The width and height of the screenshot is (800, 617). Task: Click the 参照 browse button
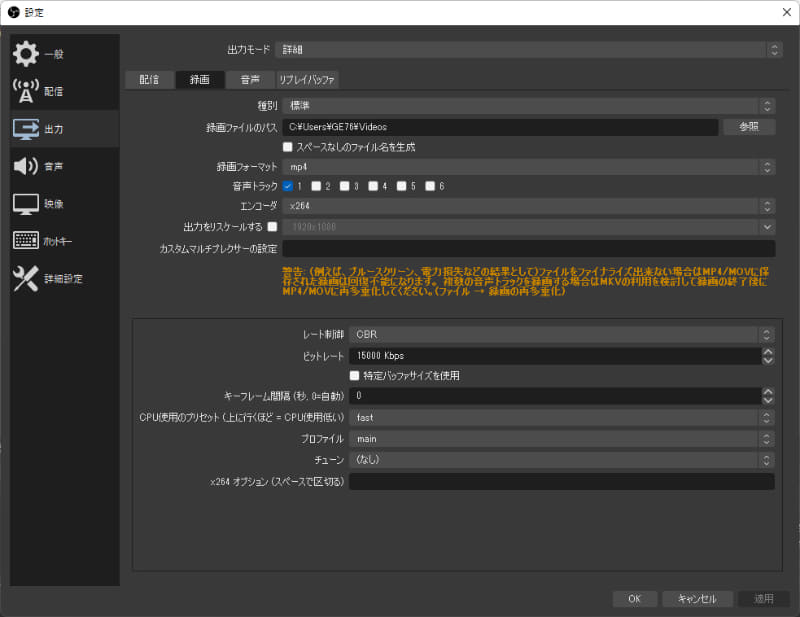pyautogui.click(x=749, y=127)
